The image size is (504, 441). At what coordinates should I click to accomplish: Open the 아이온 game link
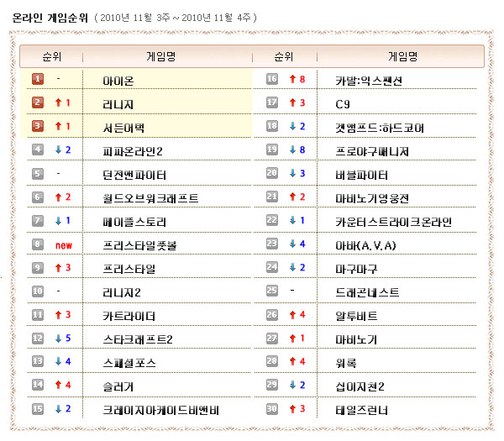[x=118, y=81]
